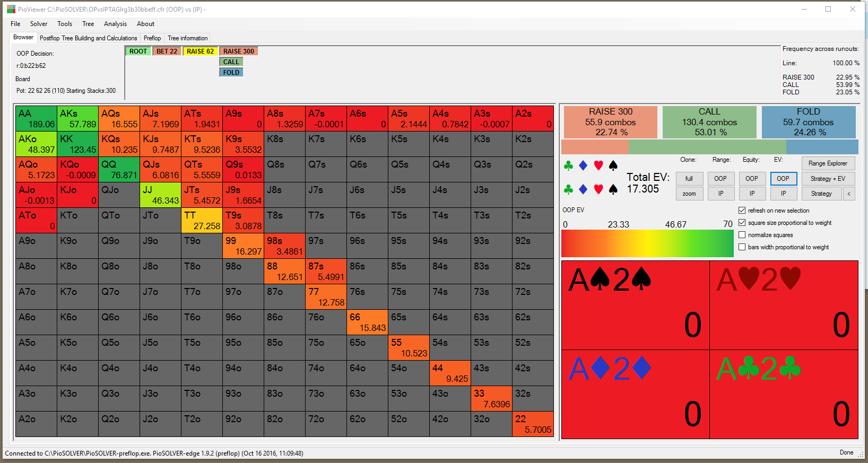The width and height of the screenshot is (868, 463).
Task: Switch to the Tree information tab
Action: click(188, 38)
